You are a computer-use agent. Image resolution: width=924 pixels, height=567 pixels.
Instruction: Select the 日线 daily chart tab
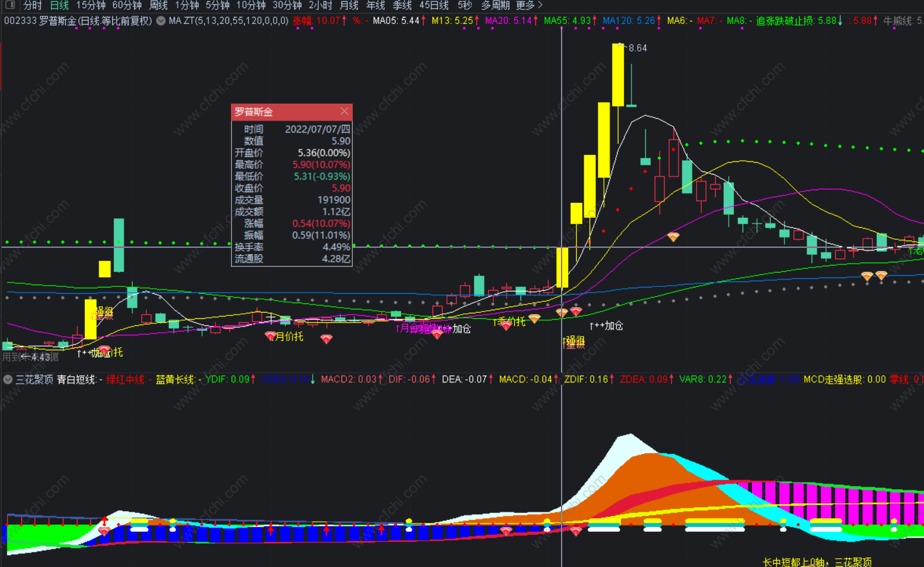[60, 5]
